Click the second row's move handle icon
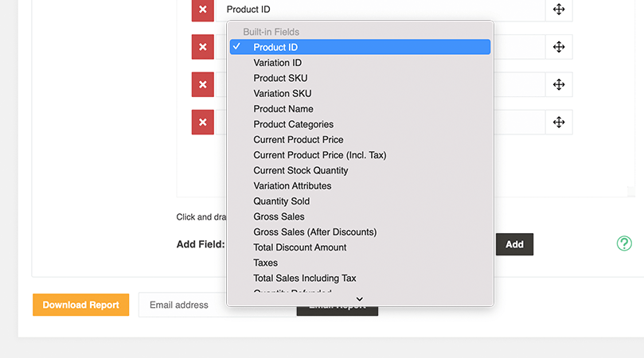 click(559, 47)
